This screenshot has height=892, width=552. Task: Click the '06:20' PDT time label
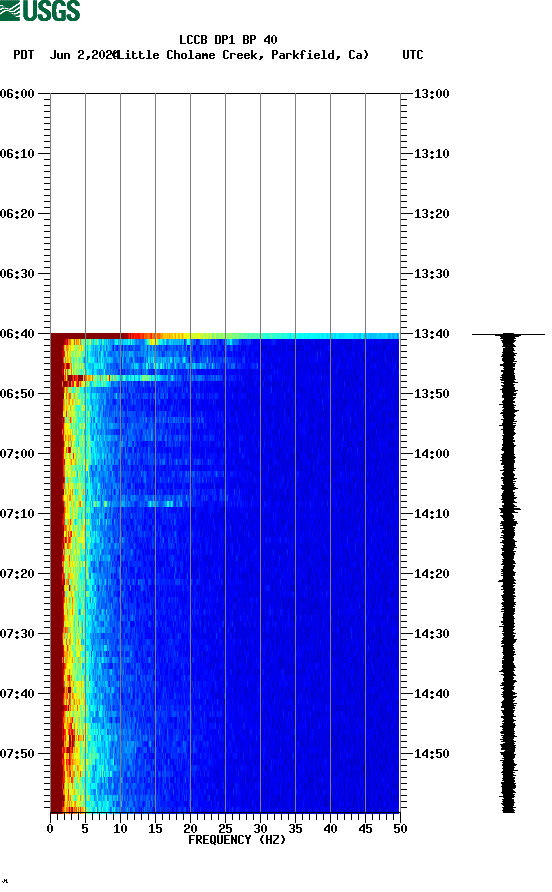(18, 214)
